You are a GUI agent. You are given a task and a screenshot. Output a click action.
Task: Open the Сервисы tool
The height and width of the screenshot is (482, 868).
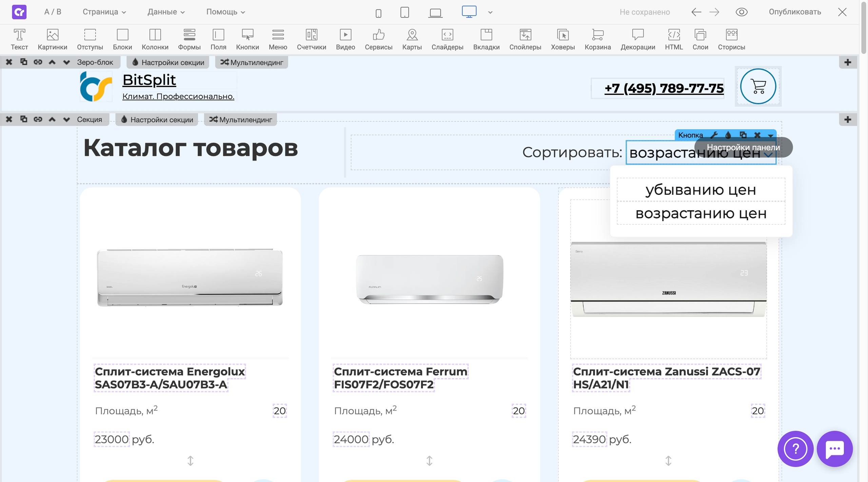pyautogui.click(x=379, y=39)
